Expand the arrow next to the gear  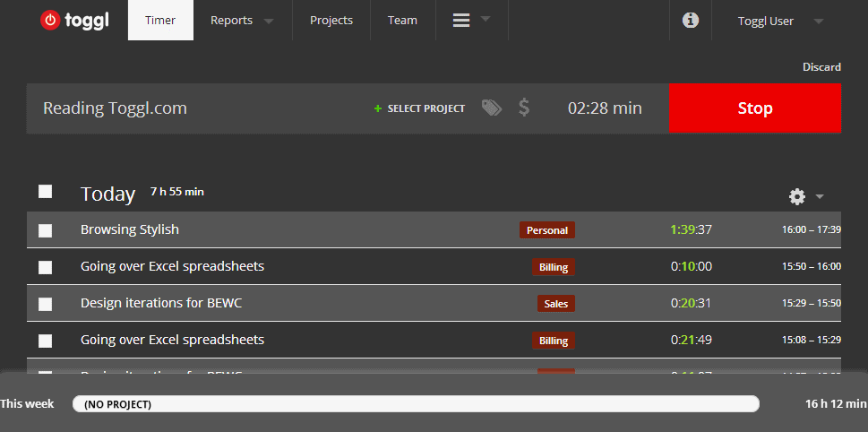click(x=820, y=196)
